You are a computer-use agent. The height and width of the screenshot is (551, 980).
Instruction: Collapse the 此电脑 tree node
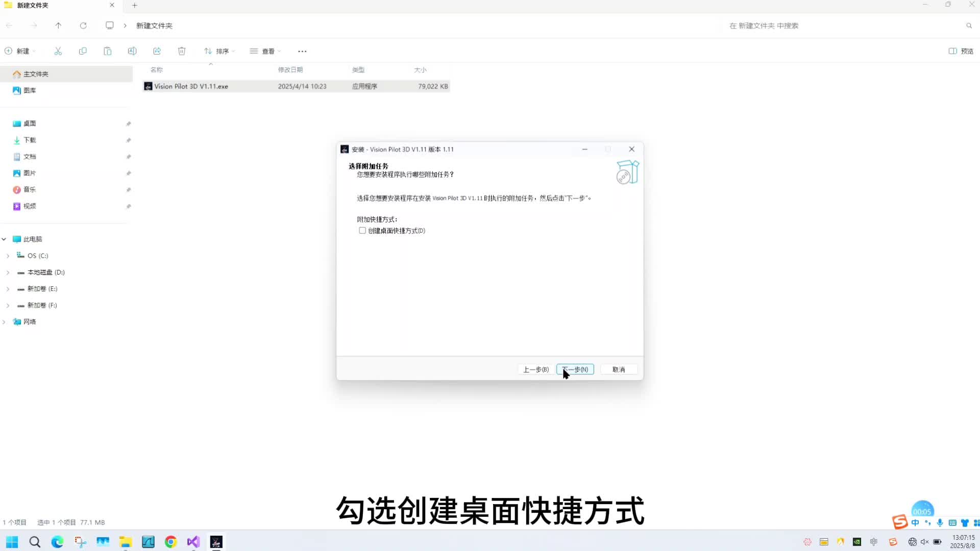(4, 239)
